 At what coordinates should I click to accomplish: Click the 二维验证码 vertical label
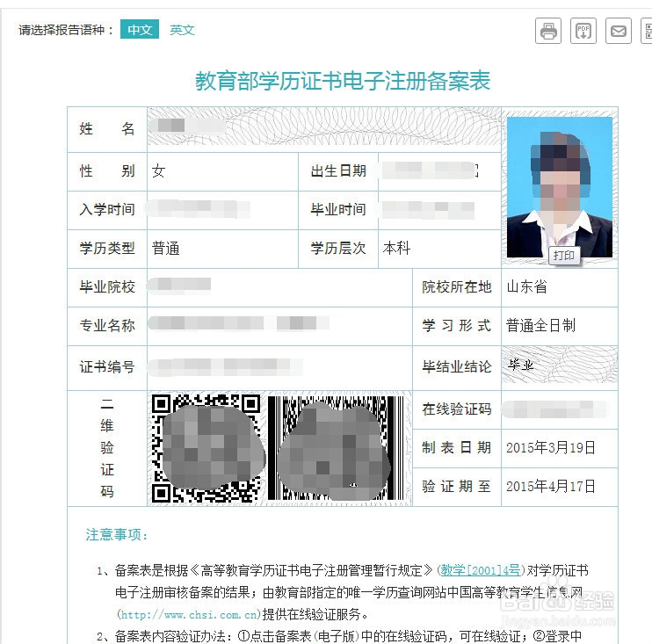[x=107, y=448]
